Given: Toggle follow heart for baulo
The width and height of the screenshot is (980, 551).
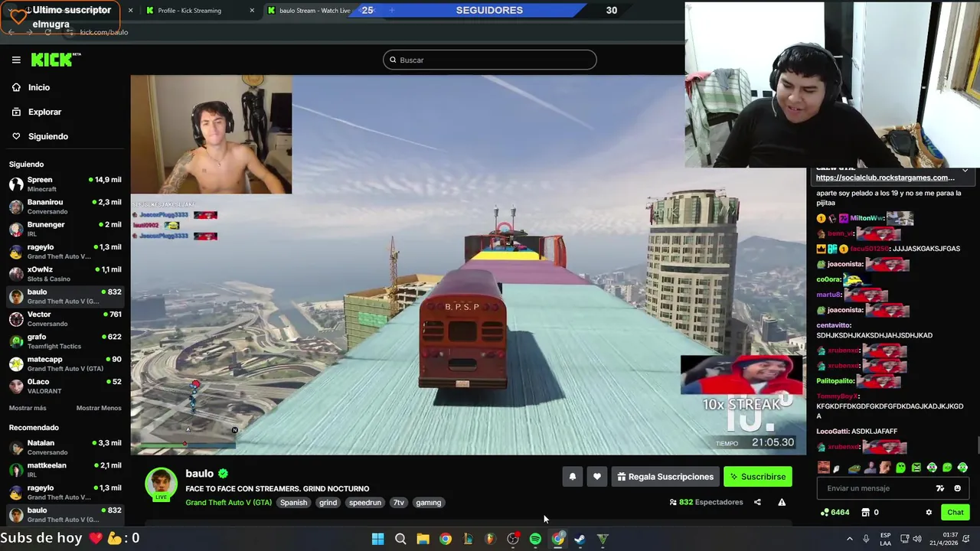Looking at the screenshot, I should tap(597, 477).
